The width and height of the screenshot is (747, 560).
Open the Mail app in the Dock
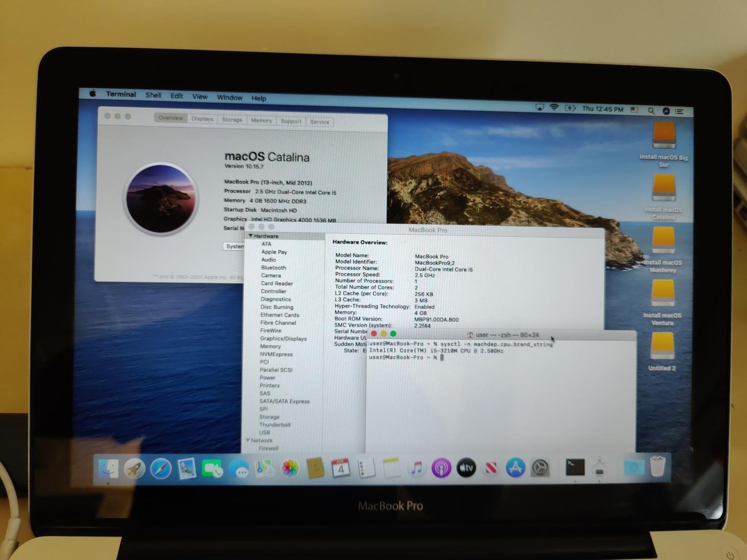pyautogui.click(x=186, y=469)
